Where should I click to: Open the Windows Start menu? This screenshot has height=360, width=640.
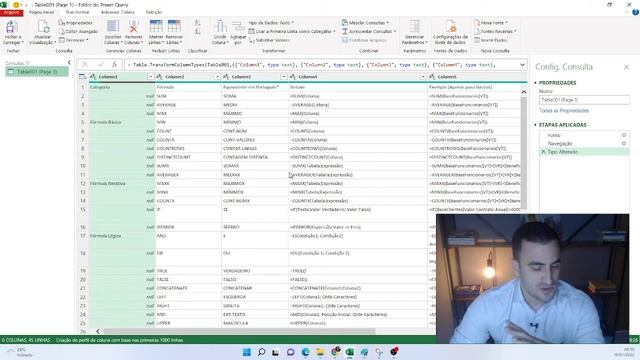(247, 352)
